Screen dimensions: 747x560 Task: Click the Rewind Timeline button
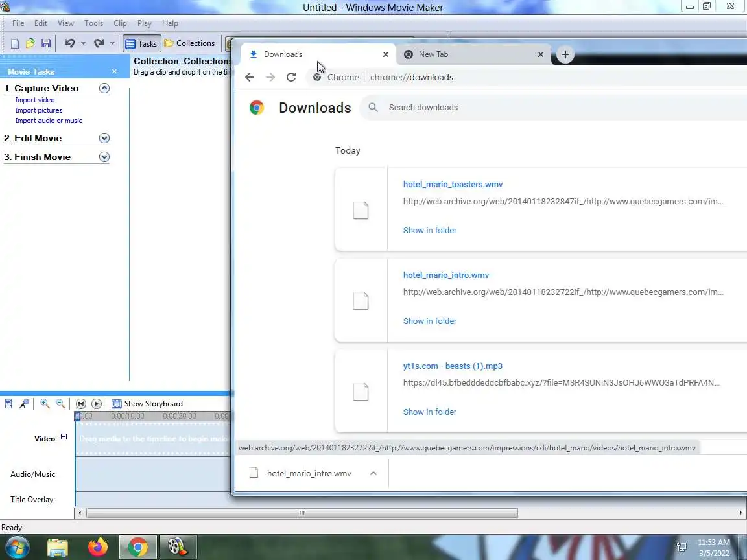click(x=81, y=404)
